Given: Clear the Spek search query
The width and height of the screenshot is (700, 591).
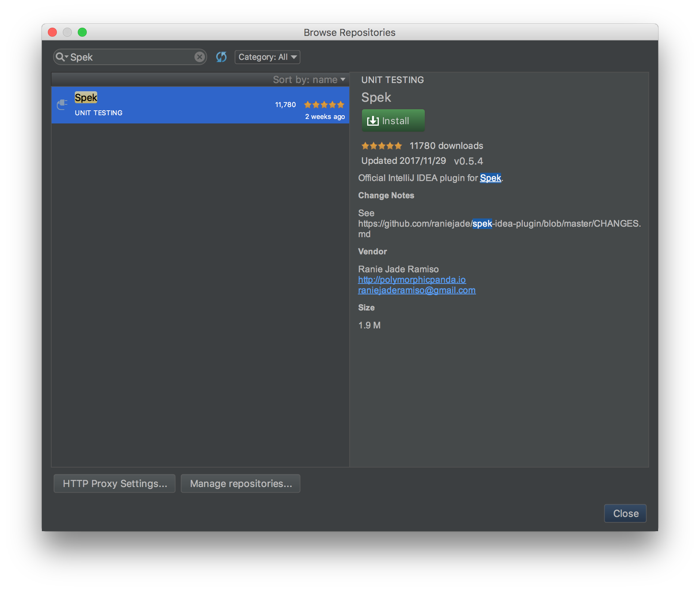Looking at the screenshot, I should [199, 57].
